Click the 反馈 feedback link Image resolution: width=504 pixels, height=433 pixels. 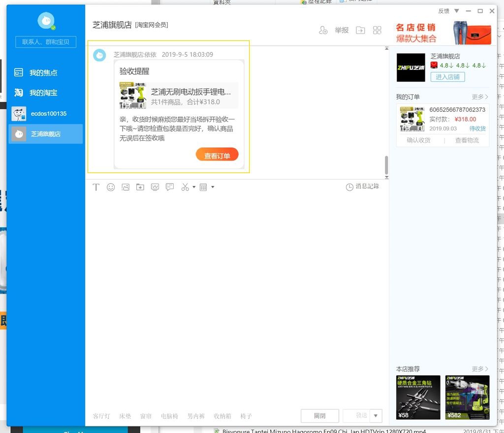click(x=443, y=11)
